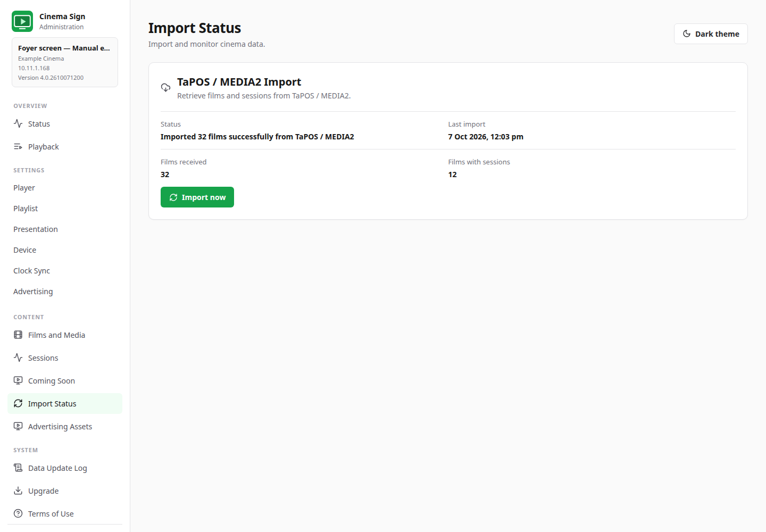Click the cloud download icon beside TaPOS title
This screenshot has width=766, height=532.
166,87
